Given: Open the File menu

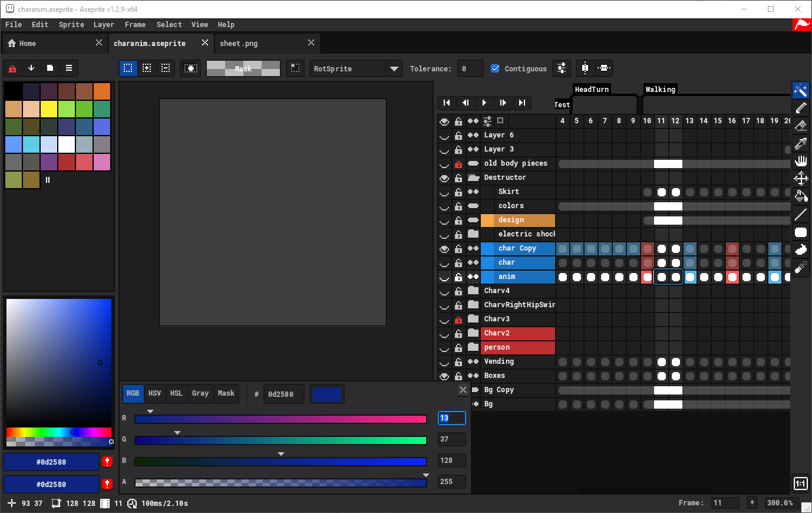Looking at the screenshot, I should pyautogui.click(x=14, y=25).
